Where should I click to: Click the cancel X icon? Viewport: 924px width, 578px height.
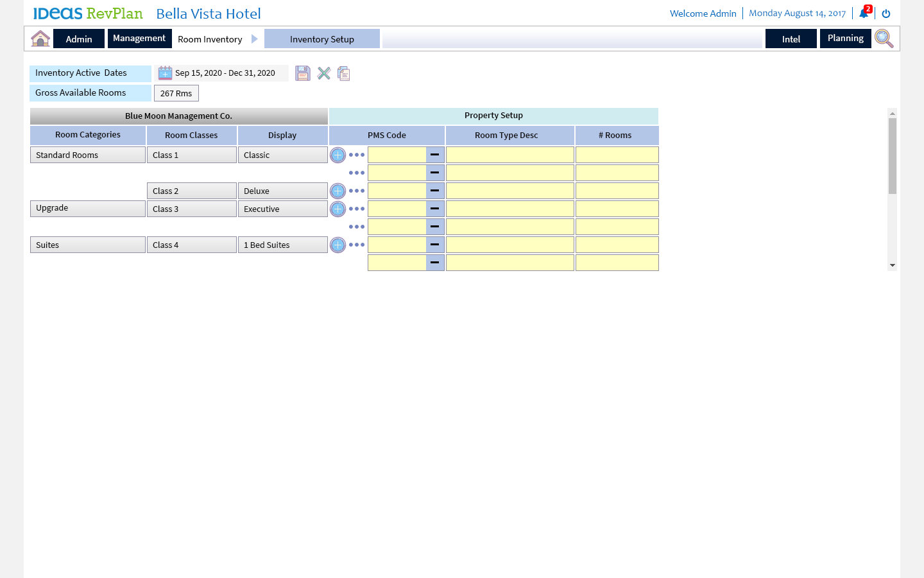click(324, 73)
